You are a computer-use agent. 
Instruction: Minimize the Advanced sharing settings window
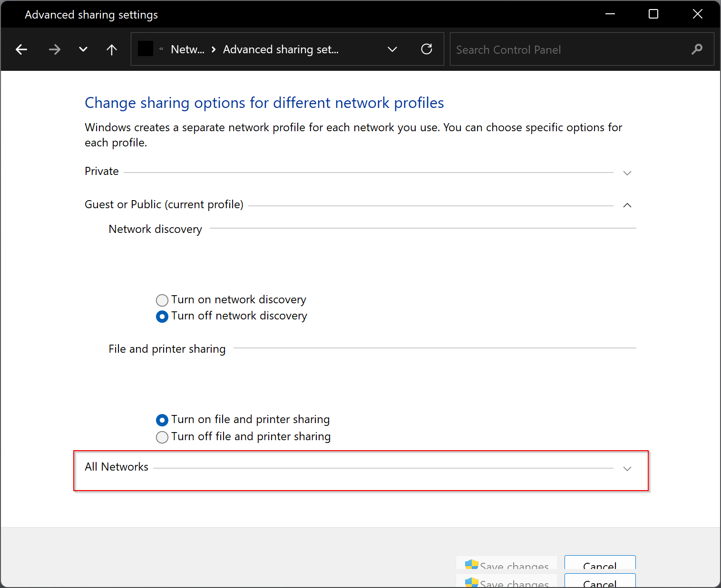[x=610, y=14]
